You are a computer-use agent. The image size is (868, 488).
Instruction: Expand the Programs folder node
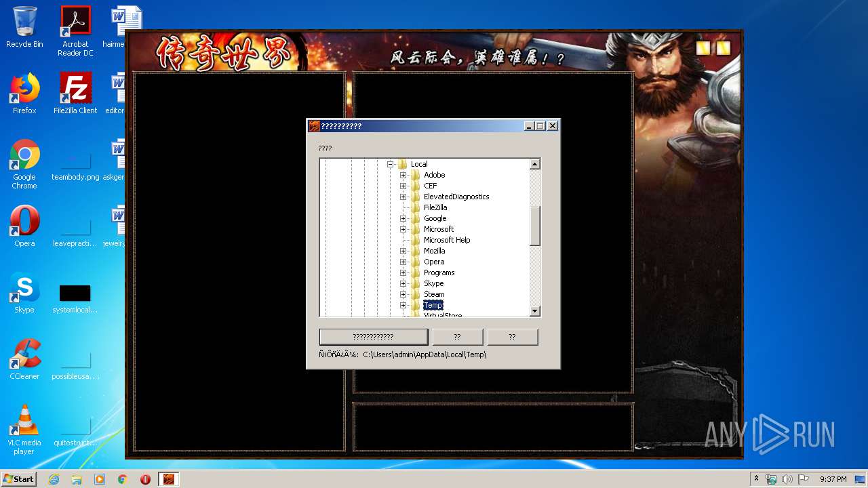(403, 272)
